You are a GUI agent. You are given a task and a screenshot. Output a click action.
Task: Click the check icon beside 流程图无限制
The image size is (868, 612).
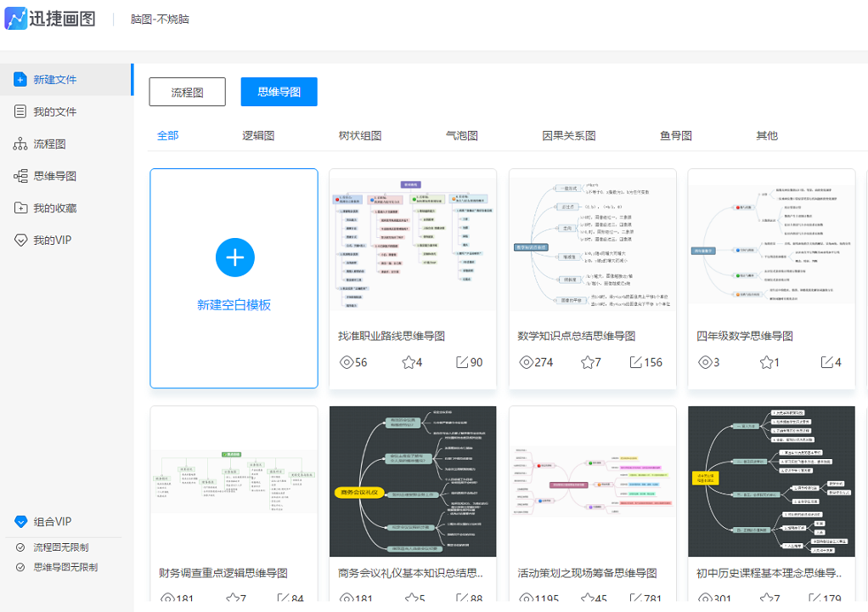click(x=20, y=547)
